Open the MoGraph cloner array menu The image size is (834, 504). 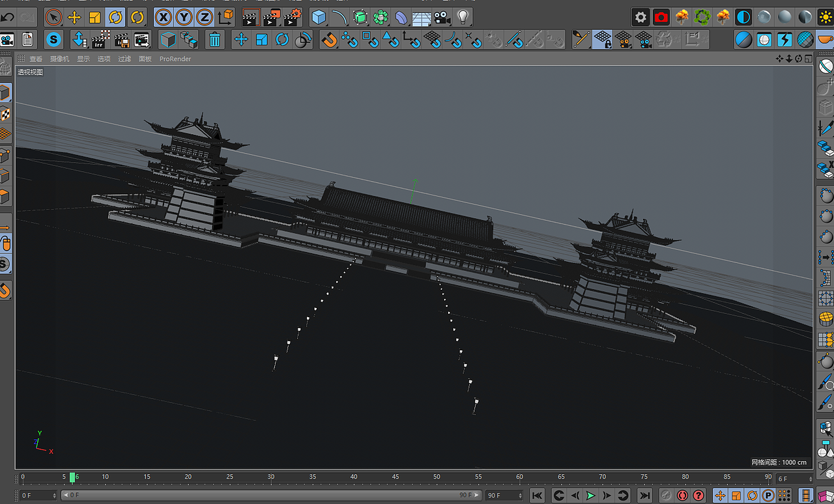click(381, 17)
